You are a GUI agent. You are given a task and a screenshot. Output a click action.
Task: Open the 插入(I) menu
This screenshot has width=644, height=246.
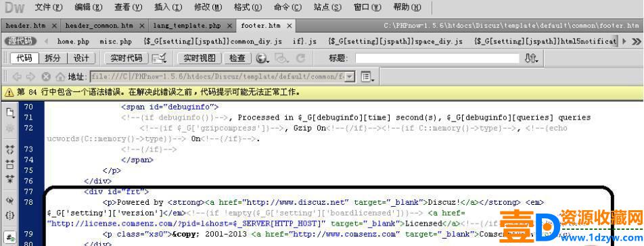[168, 7]
